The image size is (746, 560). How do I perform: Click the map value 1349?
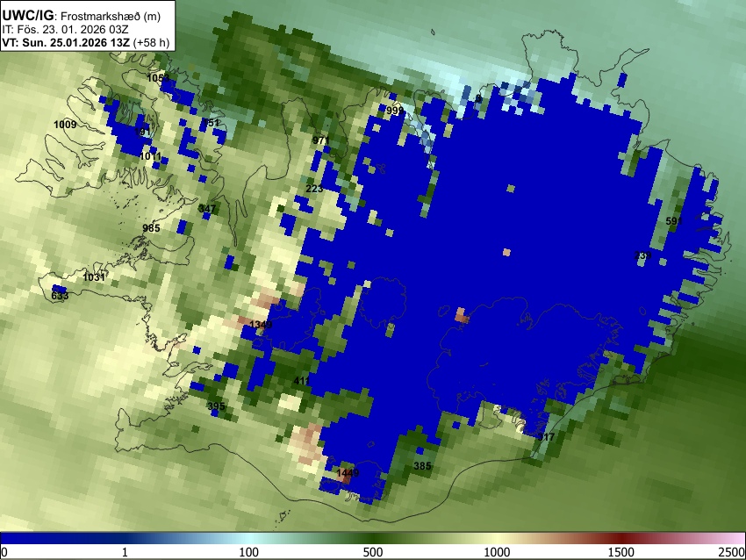tap(262, 325)
